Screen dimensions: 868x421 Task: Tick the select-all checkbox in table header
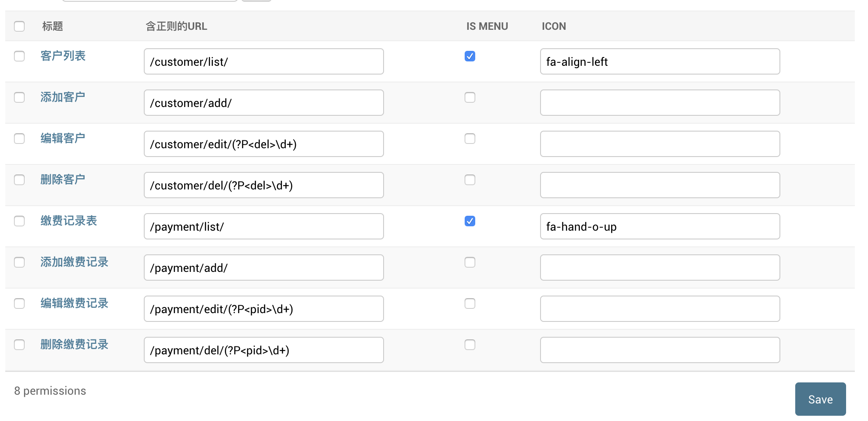click(x=19, y=26)
